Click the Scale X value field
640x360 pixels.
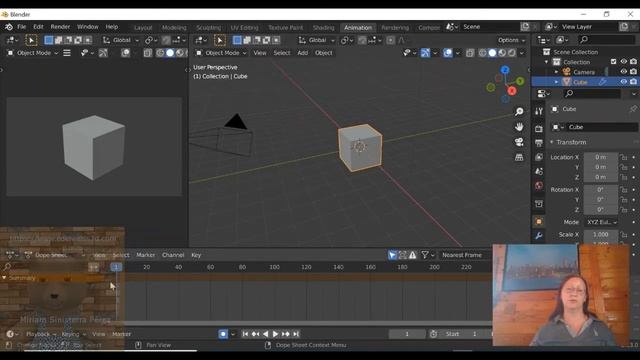(x=600, y=235)
